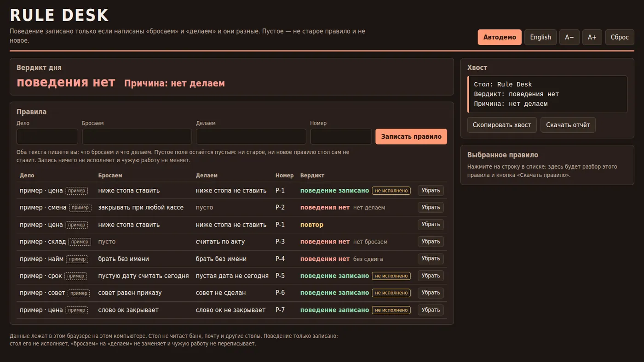Focus the Бросаем input field
The image size is (644, 362).
[137, 136]
